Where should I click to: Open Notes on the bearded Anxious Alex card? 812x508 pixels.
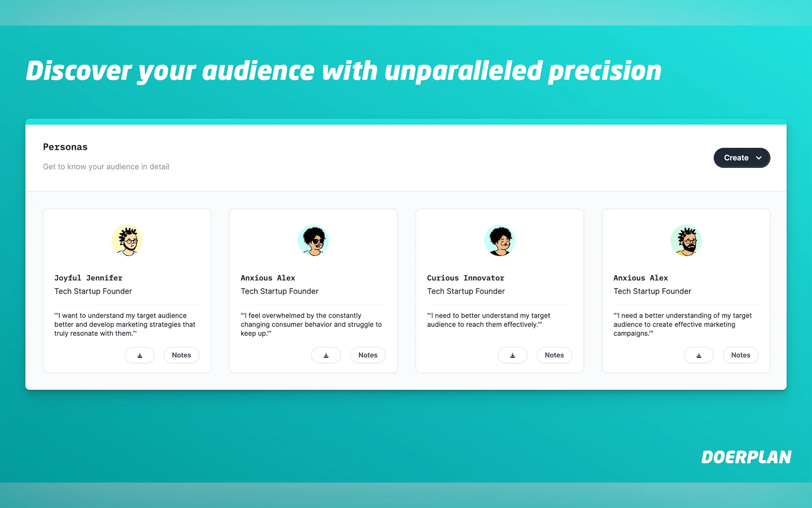tap(740, 355)
